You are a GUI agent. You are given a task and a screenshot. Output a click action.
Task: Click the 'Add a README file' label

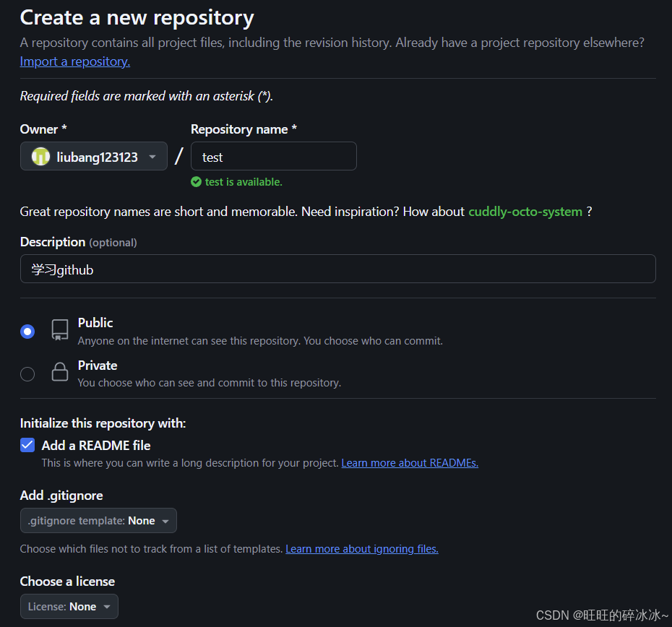[x=96, y=446]
